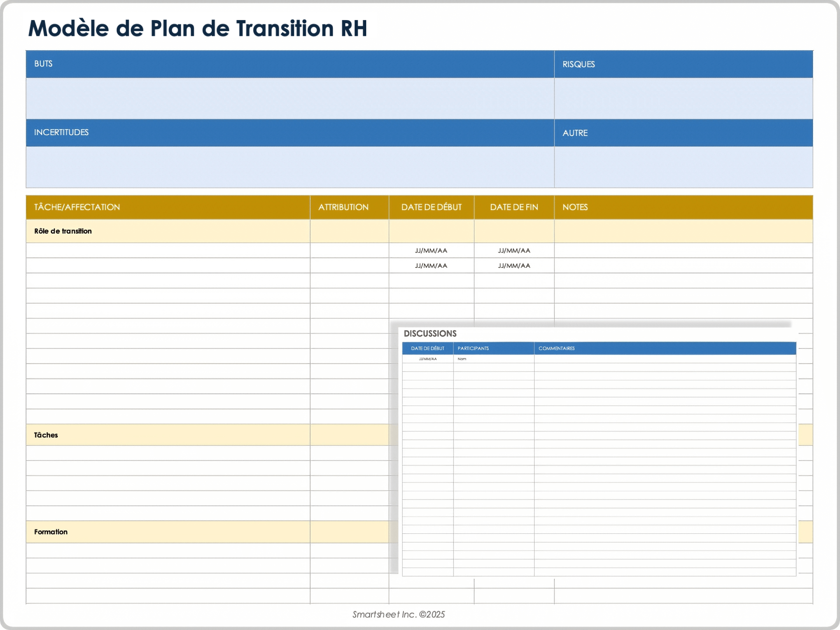Click the first JJ/MM/AA start date placeholder
Screen dimensions: 840x630
(x=431, y=250)
